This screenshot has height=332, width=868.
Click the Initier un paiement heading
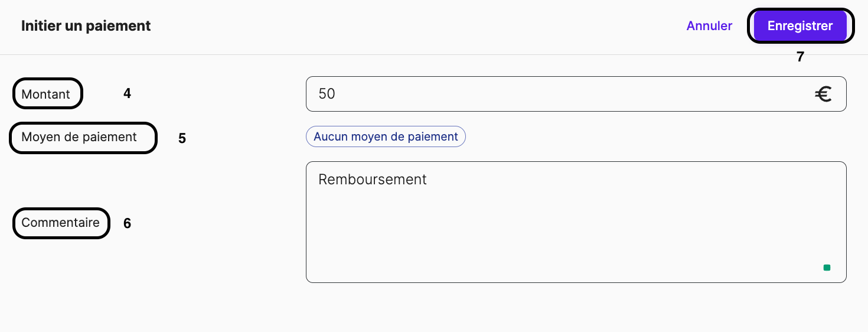[x=86, y=26]
